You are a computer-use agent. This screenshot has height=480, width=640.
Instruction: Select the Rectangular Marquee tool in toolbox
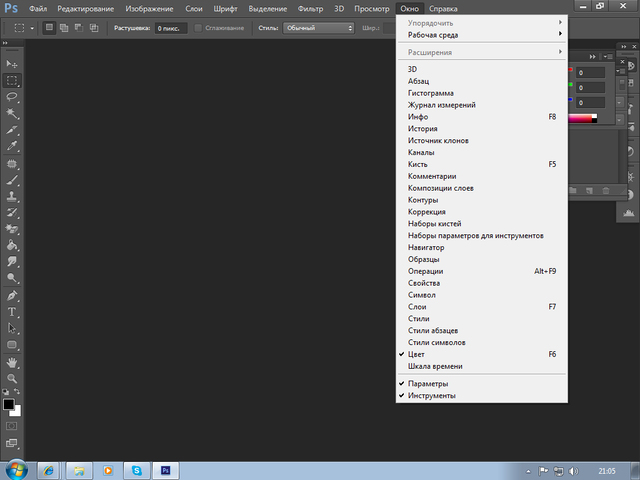click(12, 80)
